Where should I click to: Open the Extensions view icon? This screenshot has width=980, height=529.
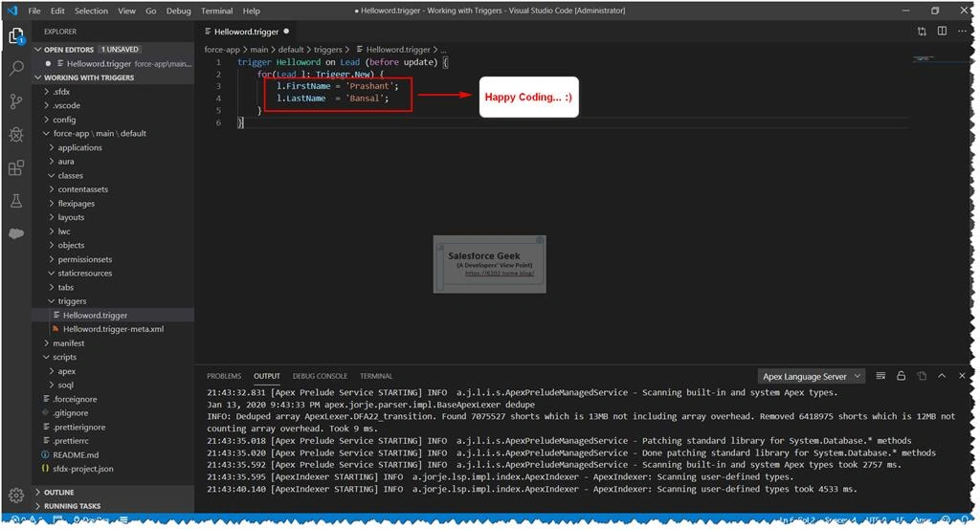[16, 167]
